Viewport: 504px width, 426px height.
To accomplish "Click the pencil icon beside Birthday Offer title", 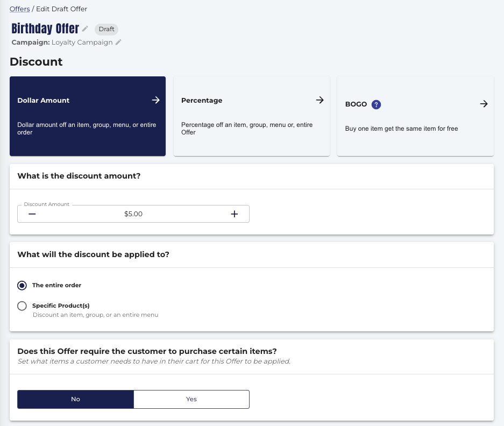I will click(x=85, y=29).
